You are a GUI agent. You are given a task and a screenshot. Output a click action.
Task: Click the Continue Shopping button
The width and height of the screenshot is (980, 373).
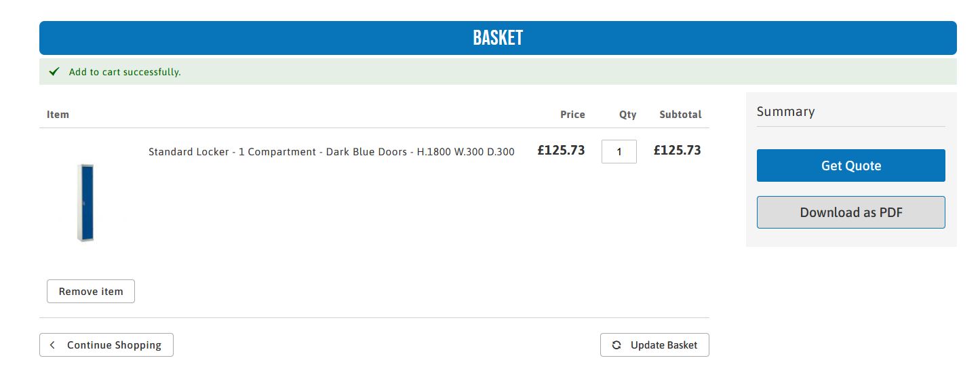tap(106, 345)
